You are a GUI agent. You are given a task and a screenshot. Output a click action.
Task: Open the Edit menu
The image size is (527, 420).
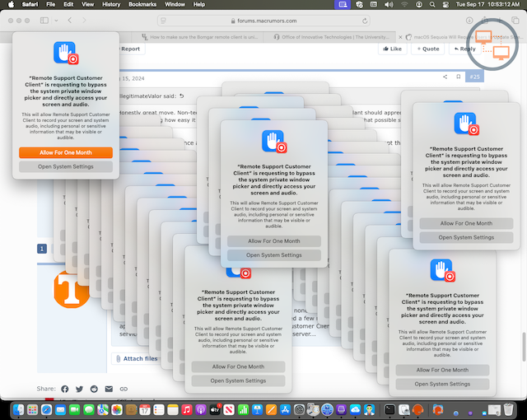tap(68, 4)
